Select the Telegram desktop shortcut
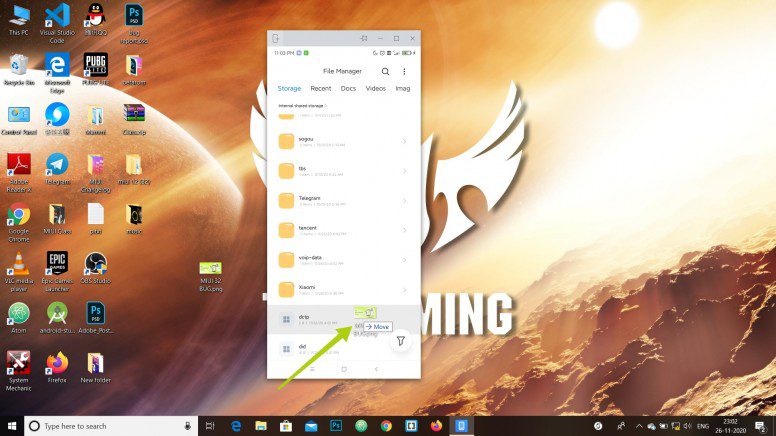Image resolution: width=776 pixels, height=436 pixels. [57, 169]
